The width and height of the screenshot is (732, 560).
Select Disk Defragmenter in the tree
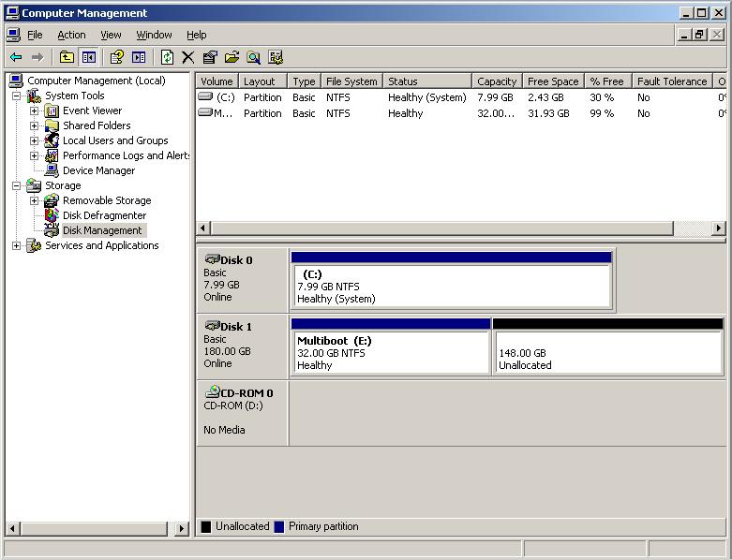point(104,215)
